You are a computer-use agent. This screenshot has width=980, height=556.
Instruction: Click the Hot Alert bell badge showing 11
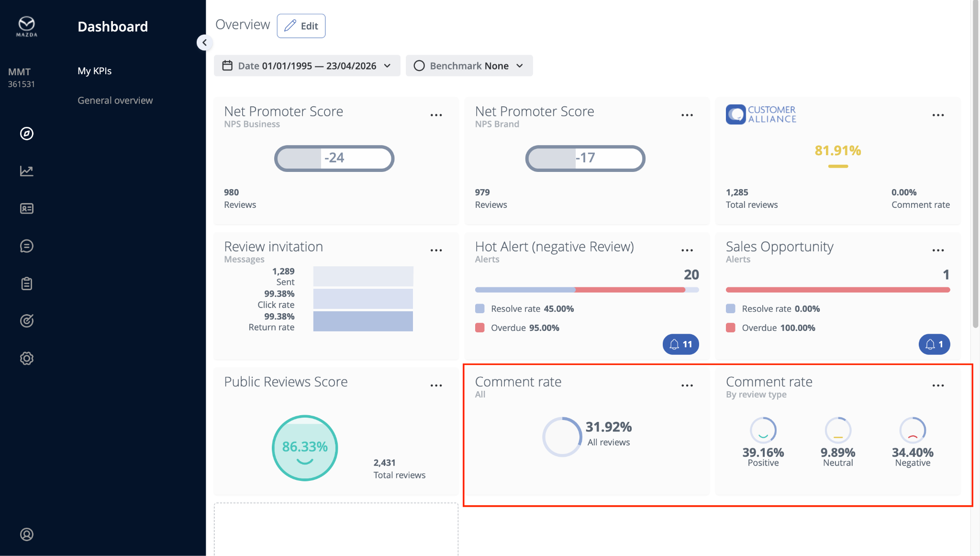pos(680,344)
